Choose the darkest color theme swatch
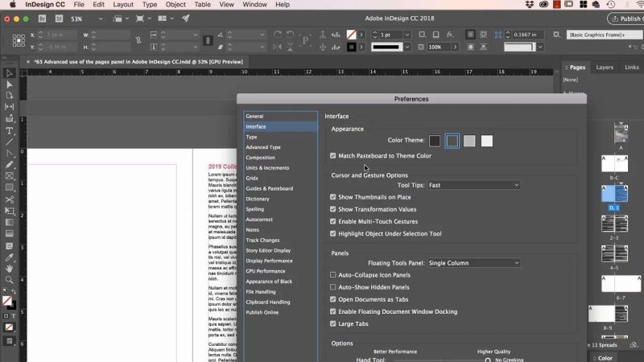644x362 pixels. [435, 141]
